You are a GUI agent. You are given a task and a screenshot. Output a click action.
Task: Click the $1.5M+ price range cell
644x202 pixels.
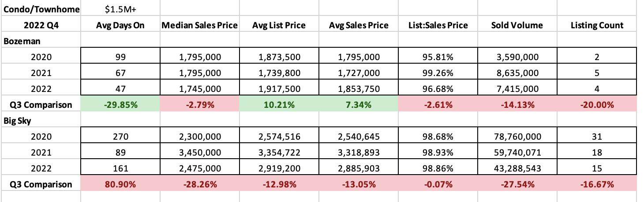point(120,9)
